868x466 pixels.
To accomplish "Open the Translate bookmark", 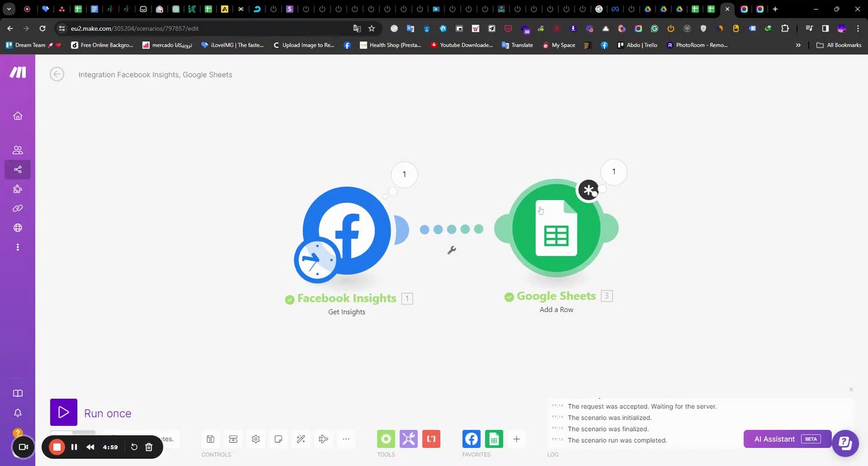I will pyautogui.click(x=518, y=45).
